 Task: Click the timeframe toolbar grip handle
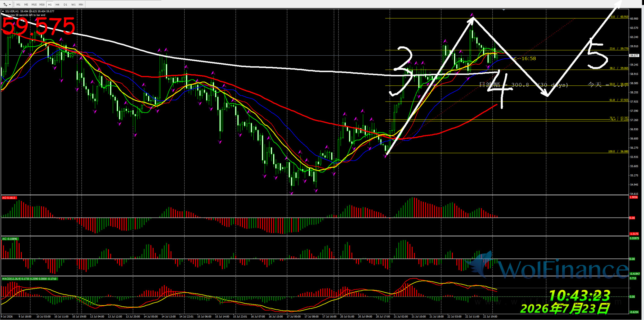[13, 4]
